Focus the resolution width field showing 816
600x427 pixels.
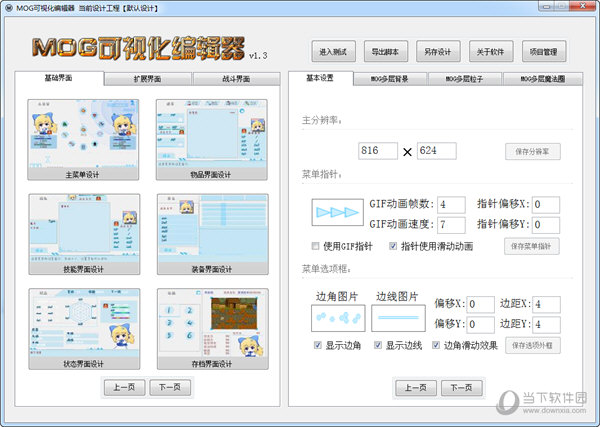coord(378,151)
